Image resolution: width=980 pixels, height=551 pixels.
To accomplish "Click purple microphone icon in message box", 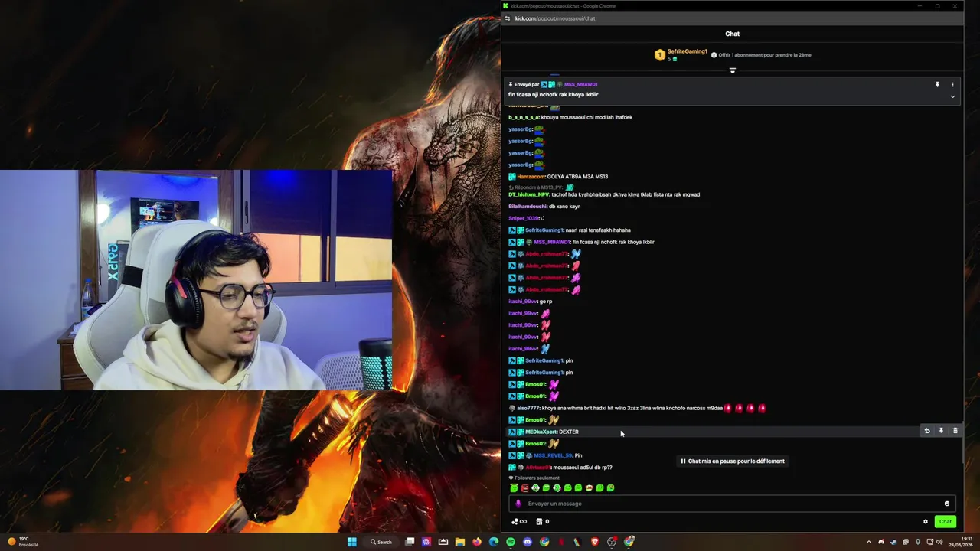I will point(518,504).
